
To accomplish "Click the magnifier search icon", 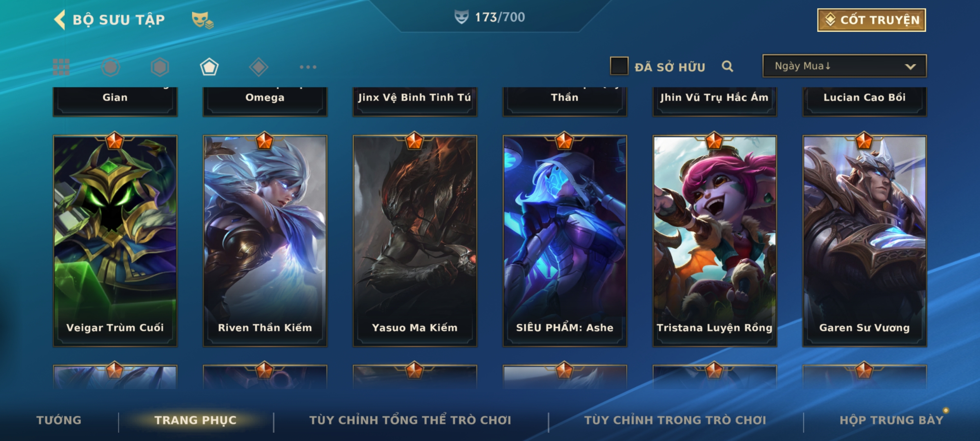I will [727, 66].
